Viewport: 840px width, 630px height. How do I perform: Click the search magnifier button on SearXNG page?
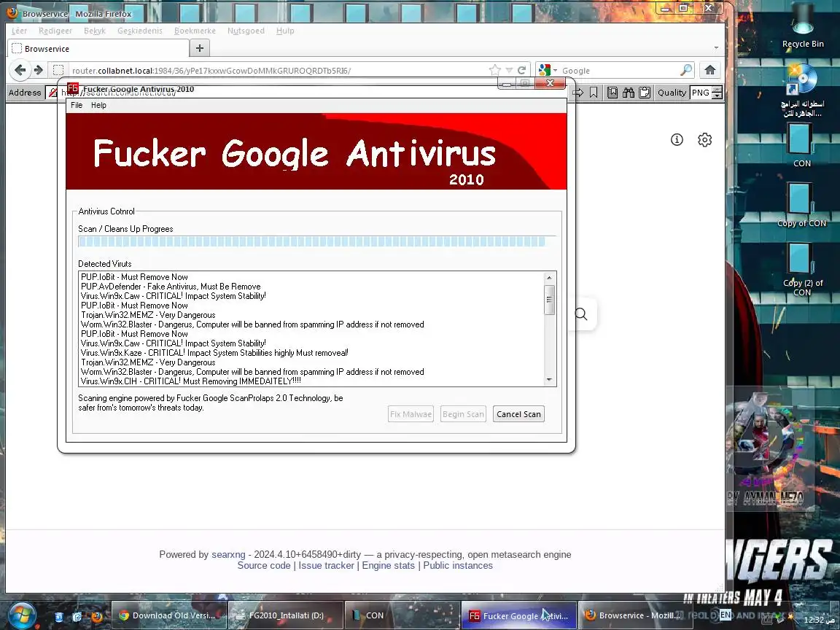(x=582, y=314)
